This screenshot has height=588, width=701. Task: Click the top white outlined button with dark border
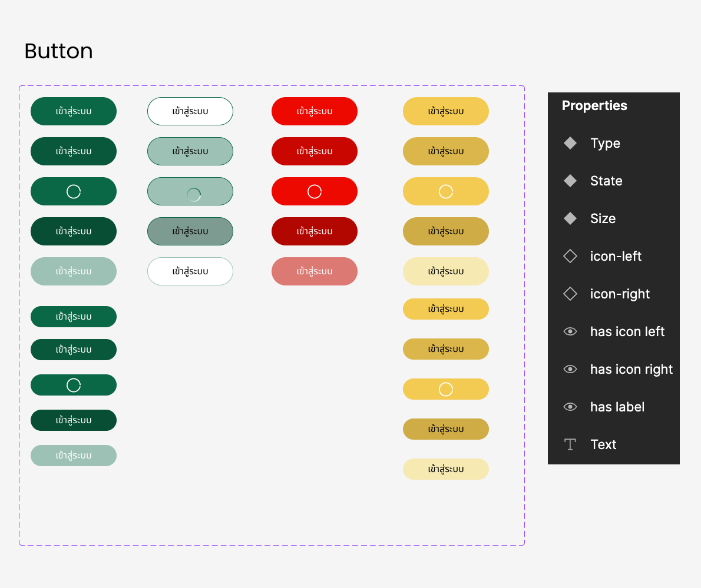[190, 111]
